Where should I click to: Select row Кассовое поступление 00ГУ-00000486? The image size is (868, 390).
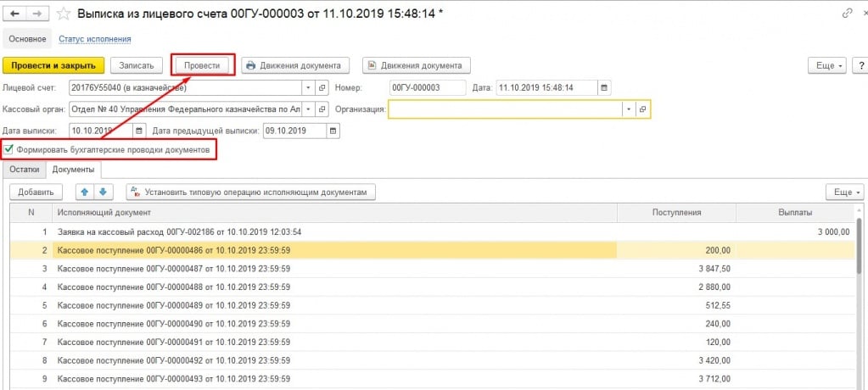tap(432, 251)
